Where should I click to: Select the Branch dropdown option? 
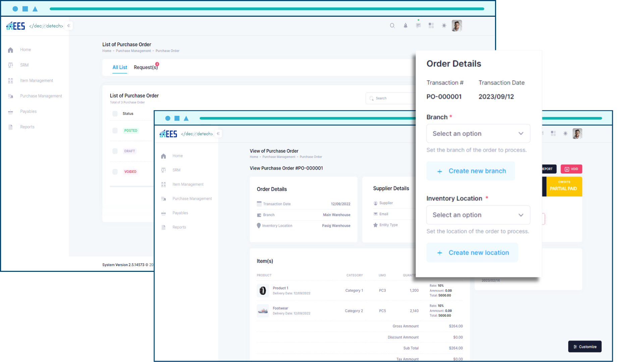pos(478,133)
